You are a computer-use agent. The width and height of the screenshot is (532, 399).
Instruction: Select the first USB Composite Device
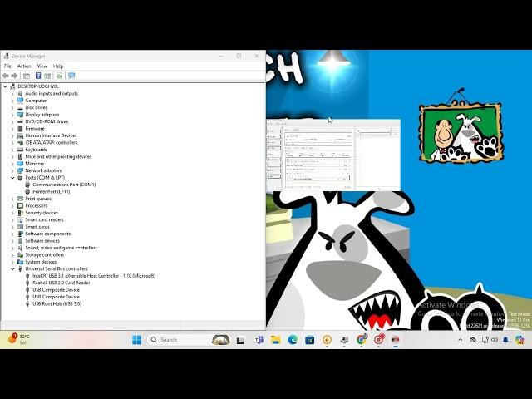pyautogui.click(x=56, y=290)
